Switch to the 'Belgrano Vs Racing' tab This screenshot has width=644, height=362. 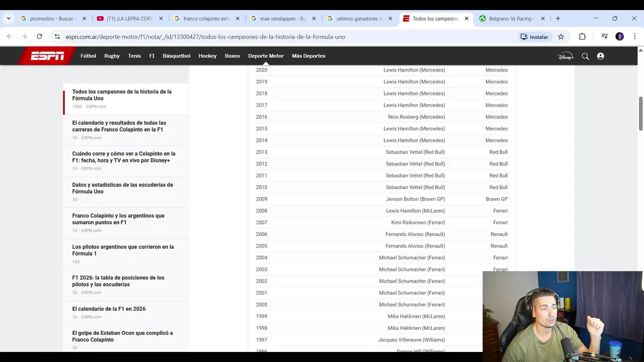[x=512, y=19]
